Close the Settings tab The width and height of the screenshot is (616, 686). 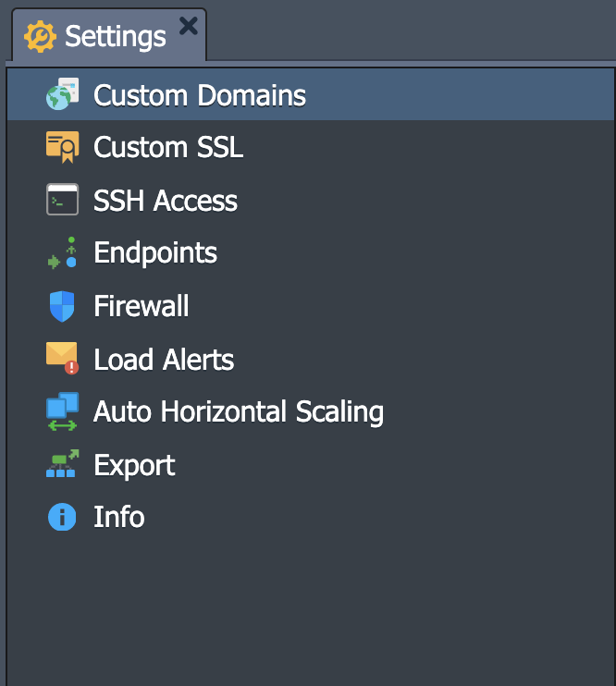(189, 26)
